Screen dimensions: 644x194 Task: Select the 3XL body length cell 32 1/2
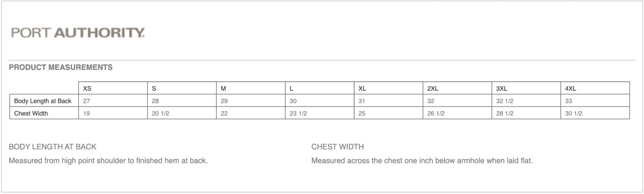pyautogui.click(x=526, y=100)
